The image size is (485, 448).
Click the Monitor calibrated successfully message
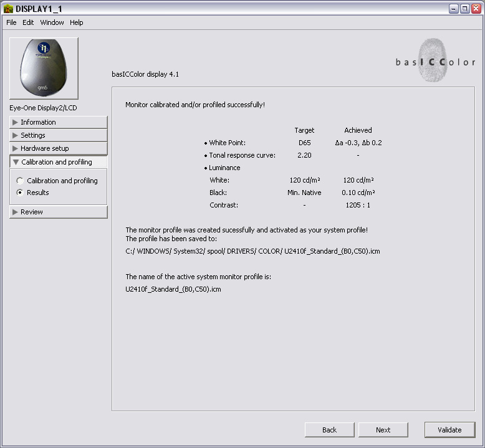195,105
